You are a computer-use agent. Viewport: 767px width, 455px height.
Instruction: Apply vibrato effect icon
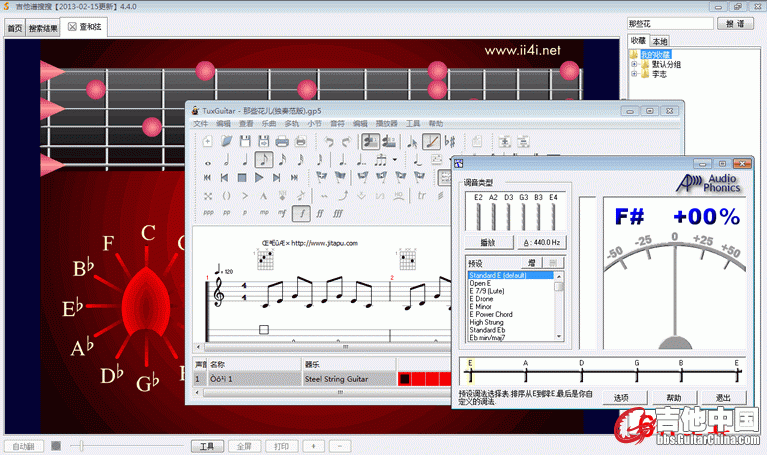324,196
